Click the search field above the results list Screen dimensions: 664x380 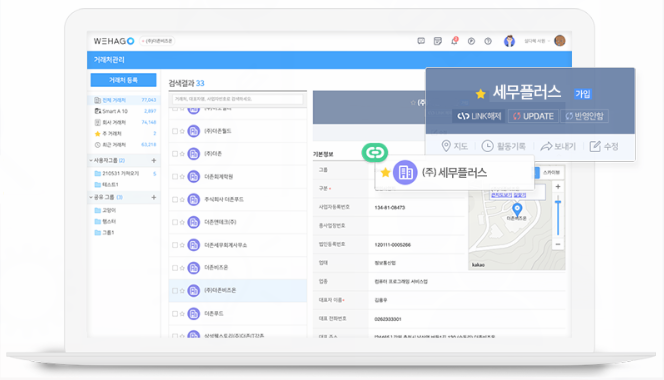pyautogui.click(x=238, y=99)
